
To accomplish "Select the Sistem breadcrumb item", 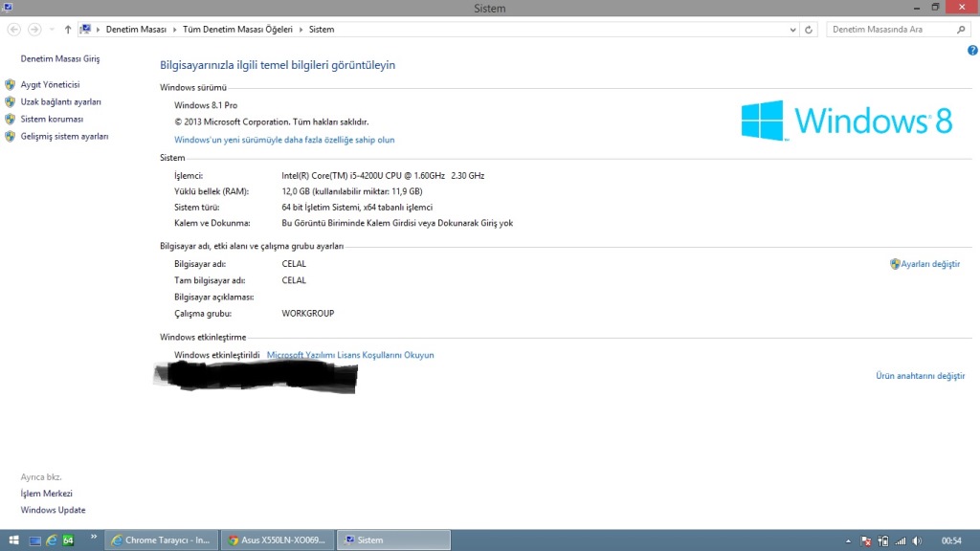I will click(x=322, y=30).
